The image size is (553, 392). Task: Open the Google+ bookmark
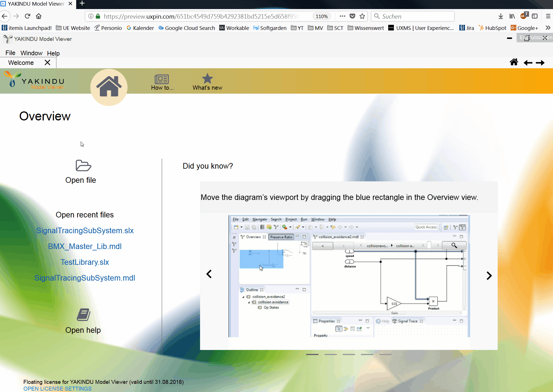click(x=525, y=28)
